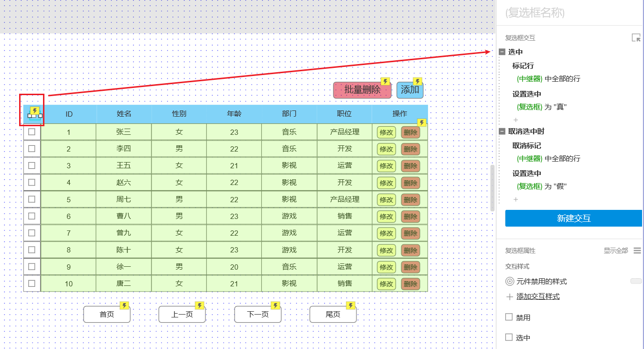Enable the 禁用 property checkbox
The width and height of the screenshot is (644, 349).
[x=509, y=317]
